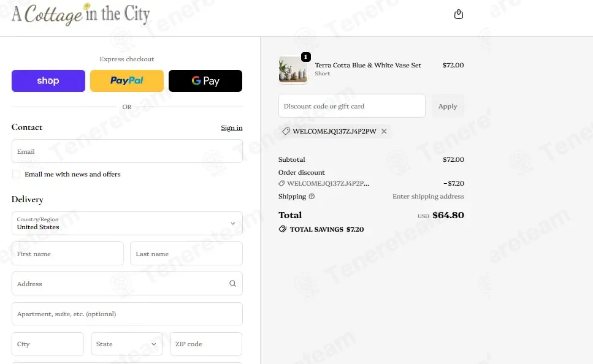Click the order discount amount −$7.20

coord(454,183)
